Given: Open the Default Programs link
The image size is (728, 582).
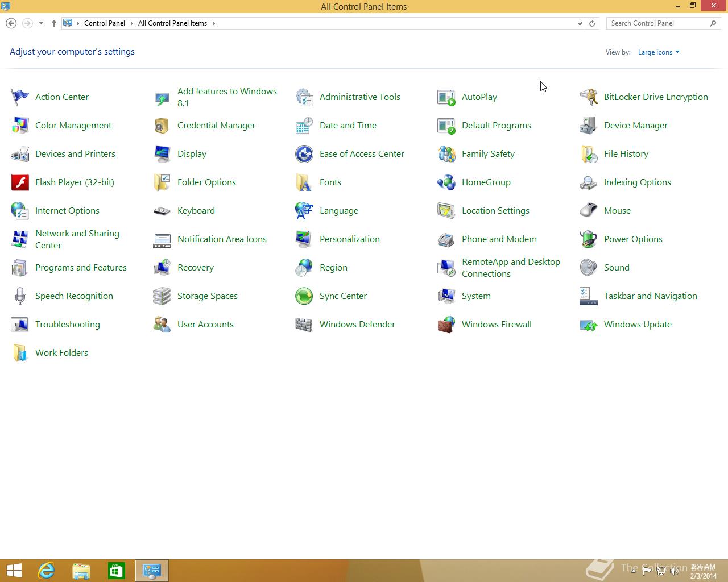Looking at the screenshot, I should point(497,126).
